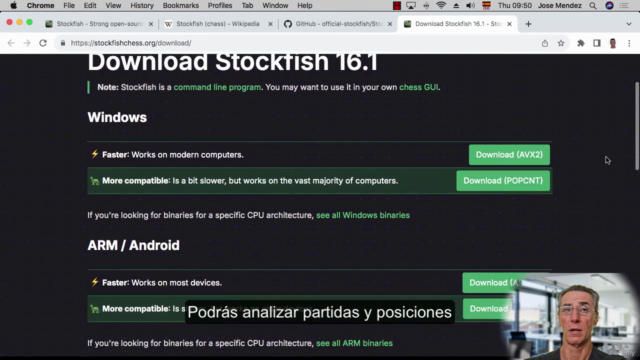Screen dimensions: 640x360
Task: Open the Extensions puzzle icon
Action: pos(580,43)
